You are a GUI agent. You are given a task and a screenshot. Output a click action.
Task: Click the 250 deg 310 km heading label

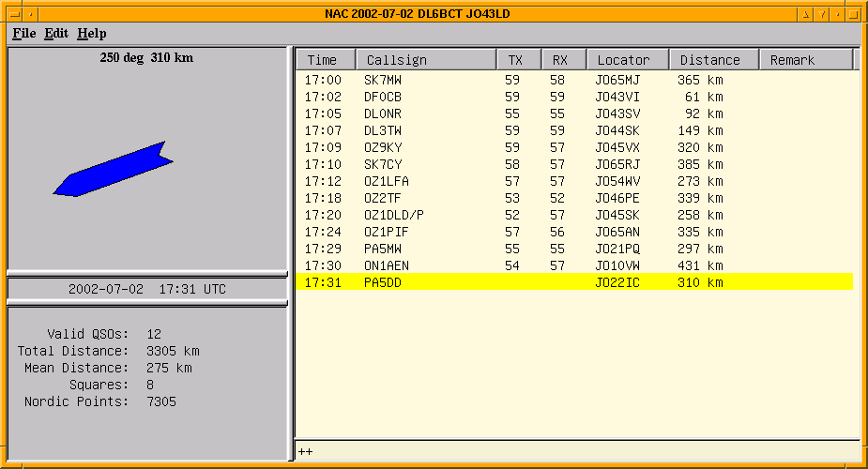146,57
